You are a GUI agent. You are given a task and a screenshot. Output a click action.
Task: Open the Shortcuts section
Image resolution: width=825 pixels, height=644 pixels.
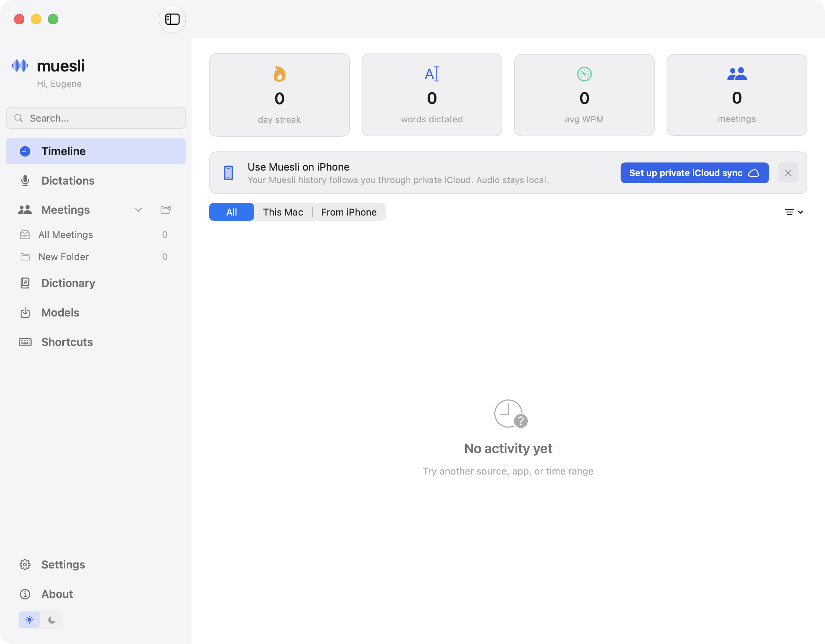(95, 342)
